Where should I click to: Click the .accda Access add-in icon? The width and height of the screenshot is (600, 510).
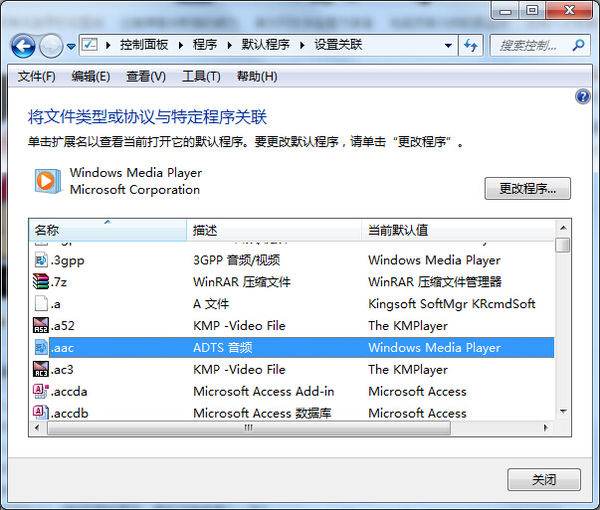tap(41, 391)
